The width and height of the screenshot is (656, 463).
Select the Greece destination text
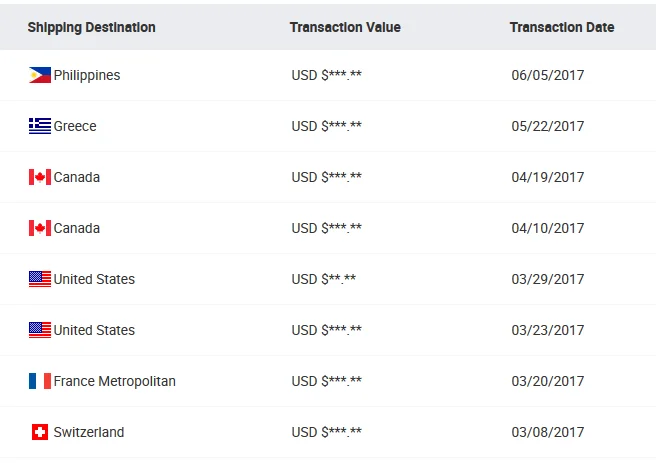[75, 126]
